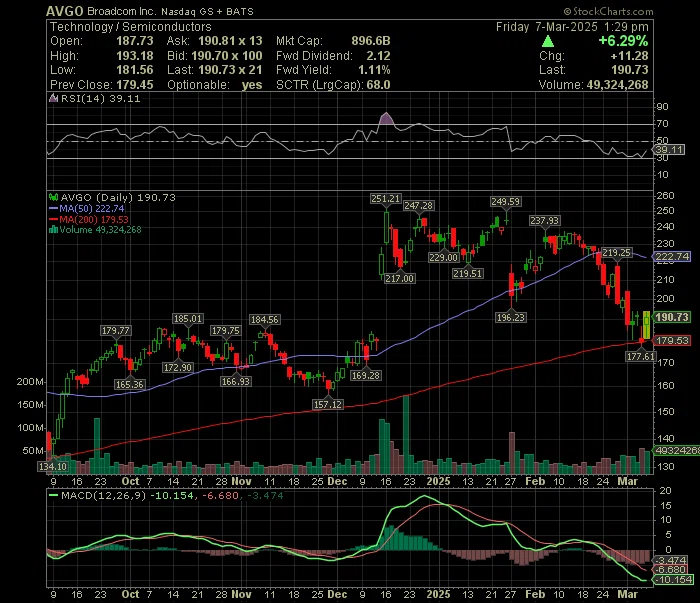Click the 190.73 last price axis tag
The image size is (700, 603).
coord(672,317)
